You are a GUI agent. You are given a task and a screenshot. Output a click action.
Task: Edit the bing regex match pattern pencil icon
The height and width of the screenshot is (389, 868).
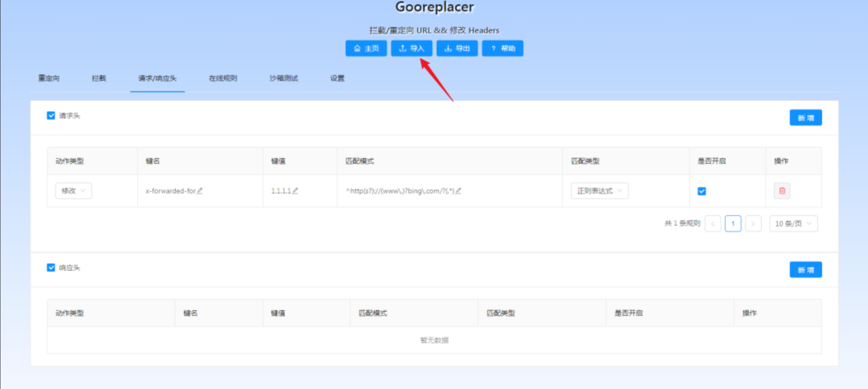click(x=458, y=191)
